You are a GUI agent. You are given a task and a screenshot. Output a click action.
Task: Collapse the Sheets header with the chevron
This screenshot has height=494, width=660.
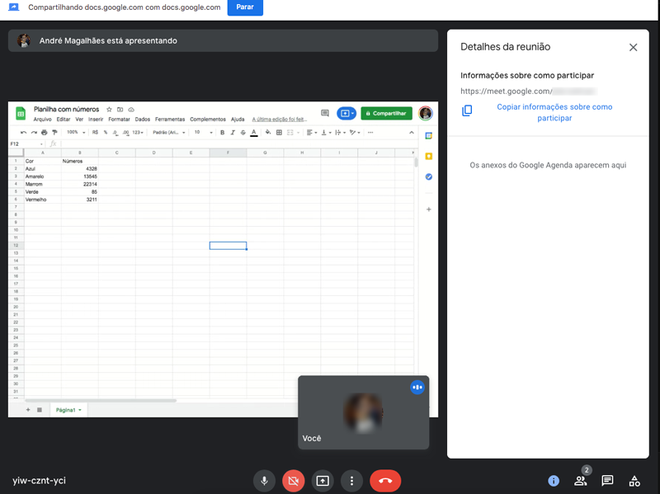[x=411, y=133]
